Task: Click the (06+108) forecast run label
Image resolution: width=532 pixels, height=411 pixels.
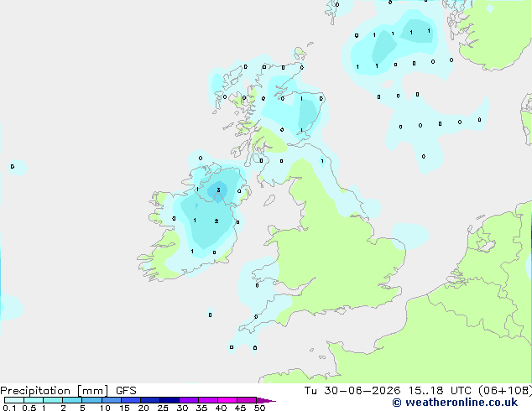Action: (505, 391)
